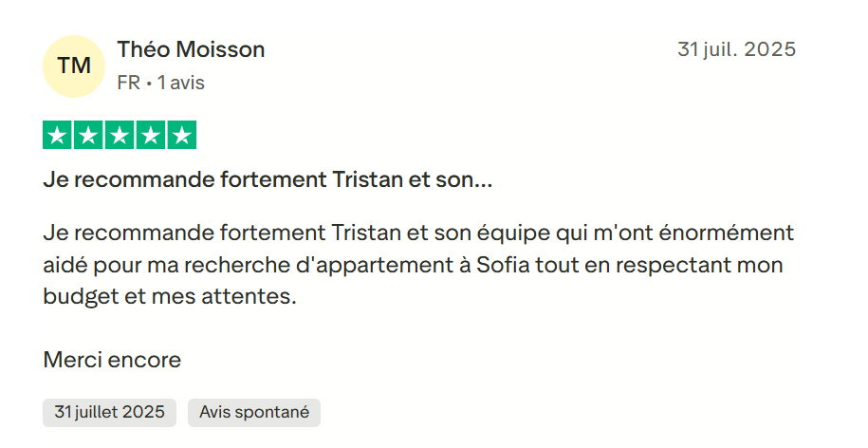Click "budget et mes attentes." final line
Image resolution: width=868 pixels, height=448 pixels.
tap(170, 296)
